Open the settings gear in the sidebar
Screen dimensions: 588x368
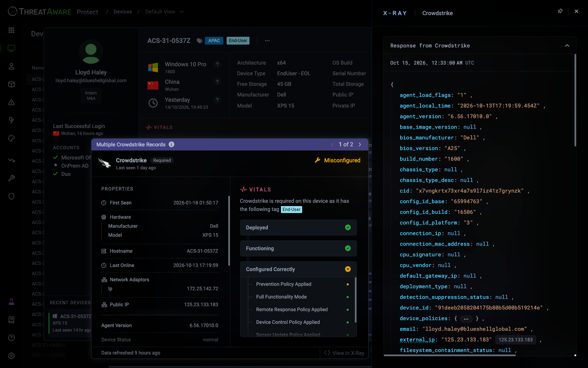(x=11, y=356)
